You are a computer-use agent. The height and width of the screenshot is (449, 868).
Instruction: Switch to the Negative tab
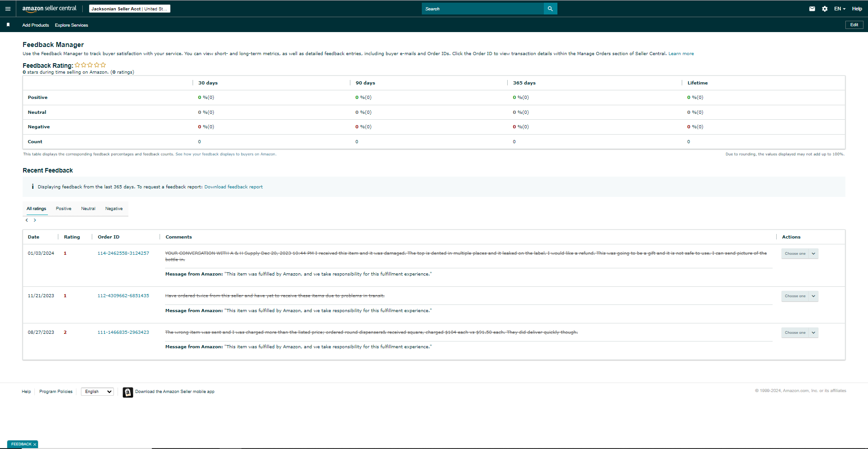pos(114,209)
